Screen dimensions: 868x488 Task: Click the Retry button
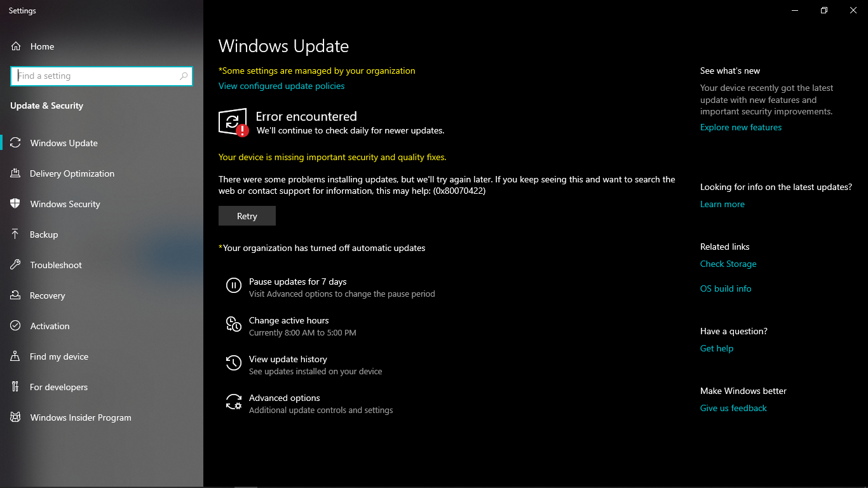pyautogui.click(x=247, y=216)
